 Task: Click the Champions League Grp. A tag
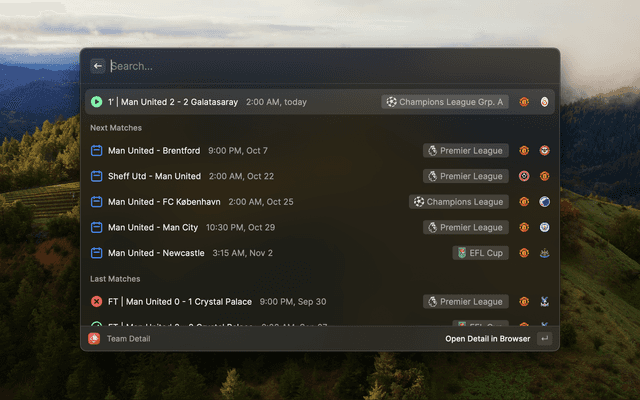445,102
